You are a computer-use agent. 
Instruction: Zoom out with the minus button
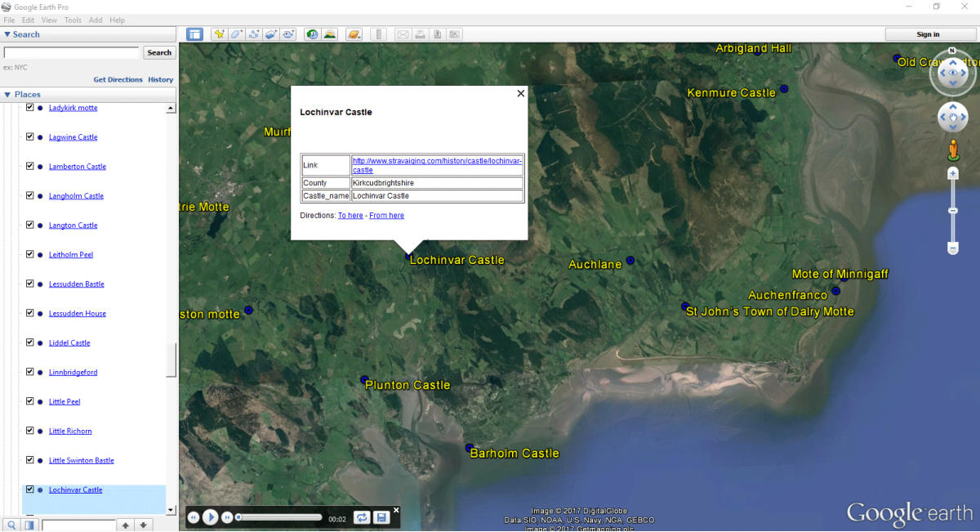952,248
